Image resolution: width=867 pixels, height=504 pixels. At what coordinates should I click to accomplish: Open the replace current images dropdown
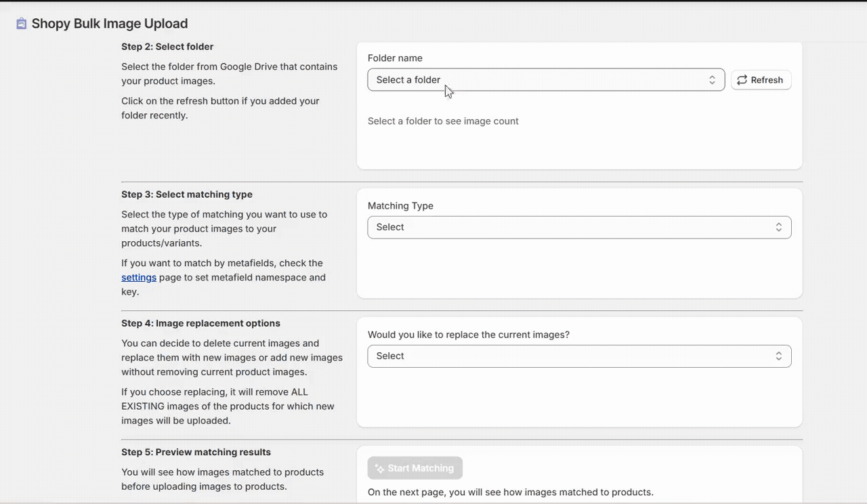point(578,356)
